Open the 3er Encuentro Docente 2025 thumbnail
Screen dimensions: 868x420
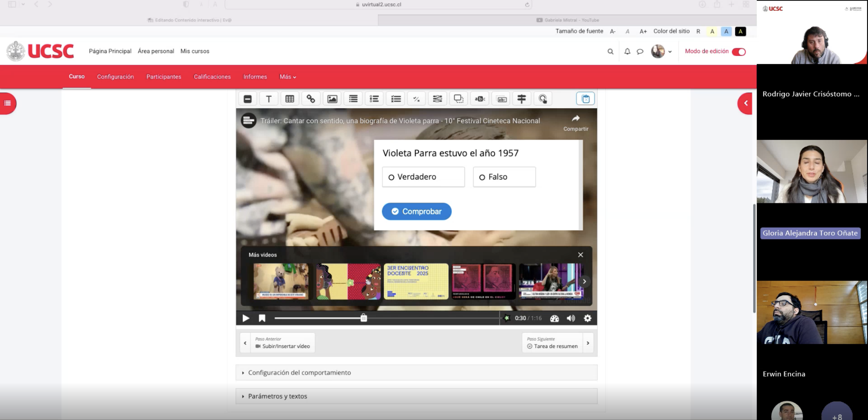[x=416, y=281]
